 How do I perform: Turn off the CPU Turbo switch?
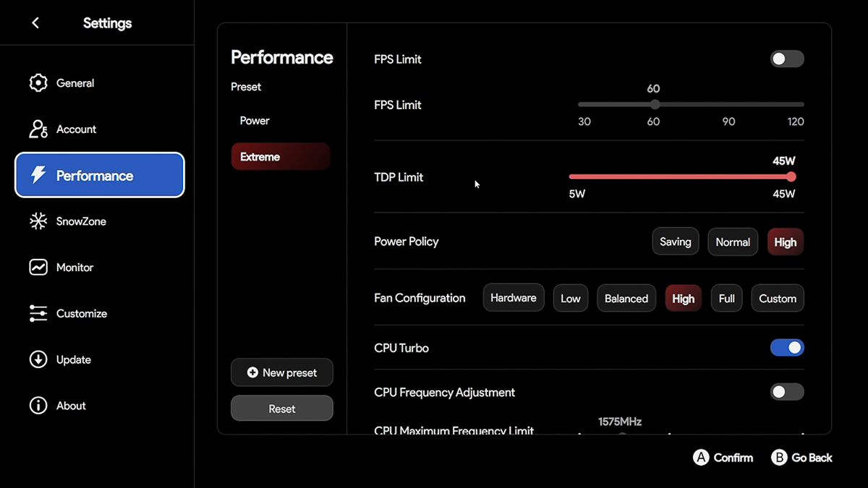point(786,348)
